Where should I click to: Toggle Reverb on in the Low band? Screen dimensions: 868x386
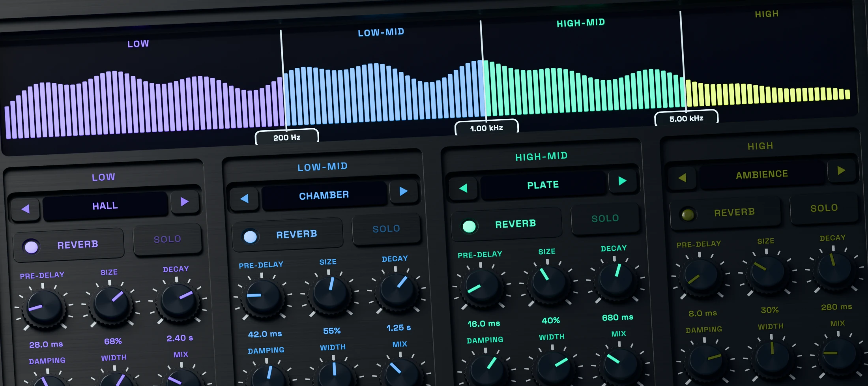click(69, 245)
